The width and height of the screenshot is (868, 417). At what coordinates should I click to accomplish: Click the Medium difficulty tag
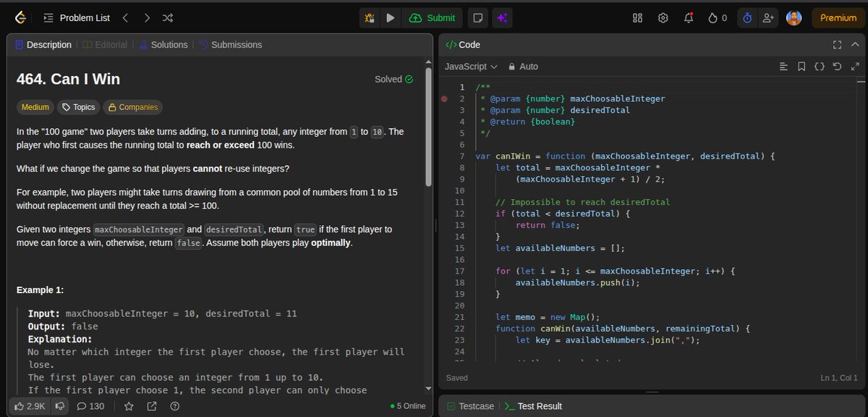coord(35,107)
